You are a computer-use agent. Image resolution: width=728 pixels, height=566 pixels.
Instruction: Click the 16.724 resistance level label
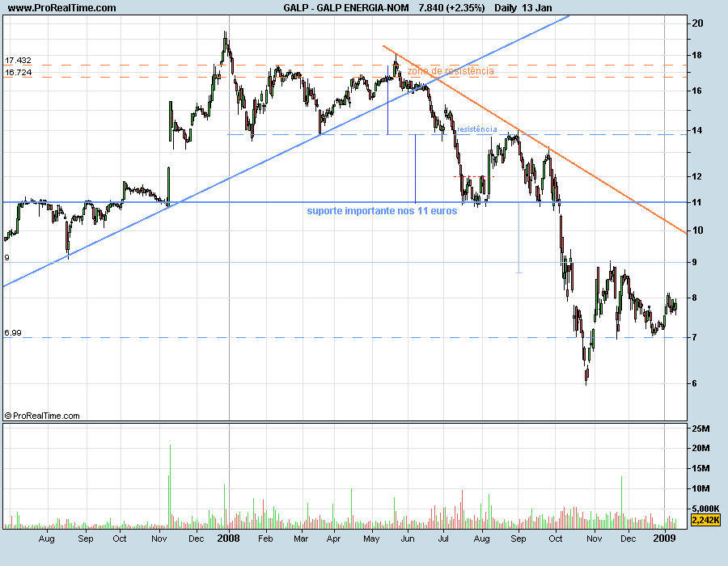[x=18, y=73]
